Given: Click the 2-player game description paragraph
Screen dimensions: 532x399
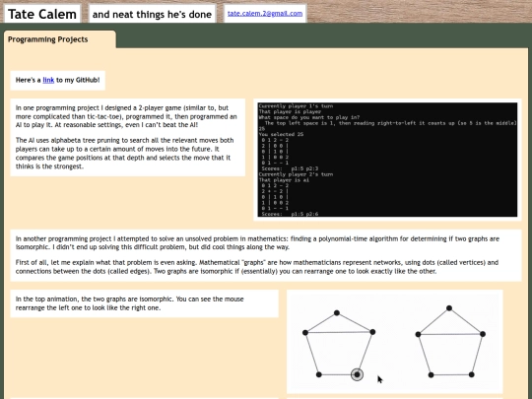Looking at the screenshot, I should (126, 116).
